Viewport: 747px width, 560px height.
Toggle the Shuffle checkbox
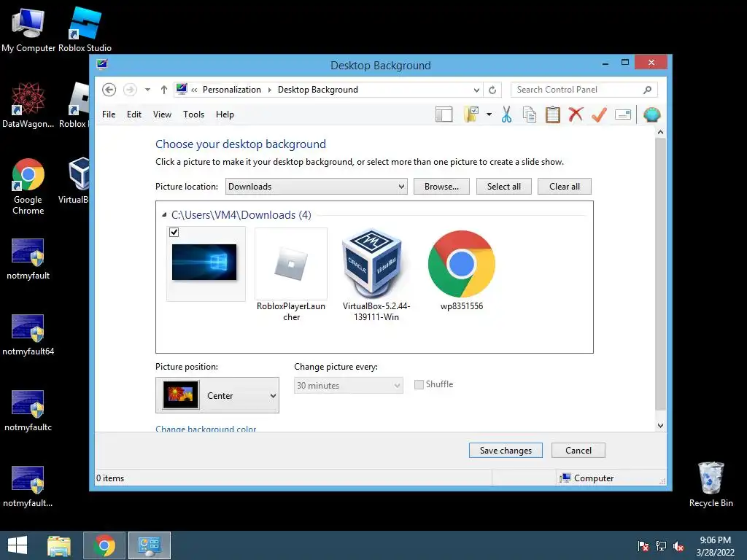(x=419, y=385)
